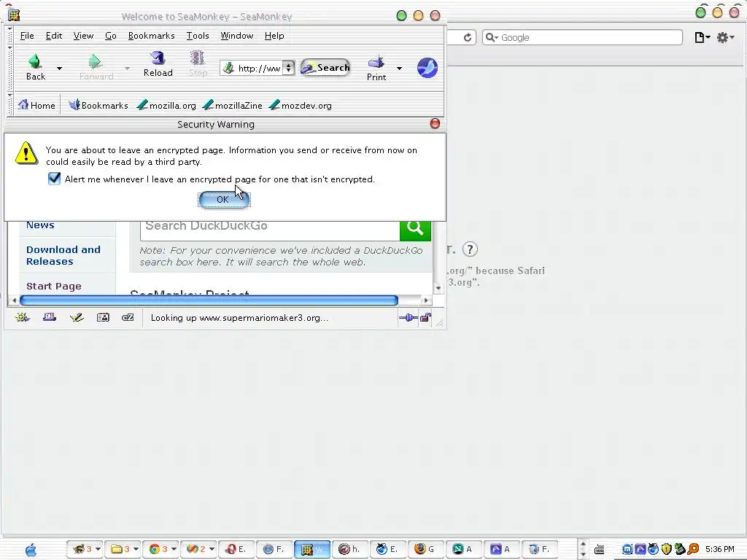Open the Apple menu in the taskbar

click(31, 550)
